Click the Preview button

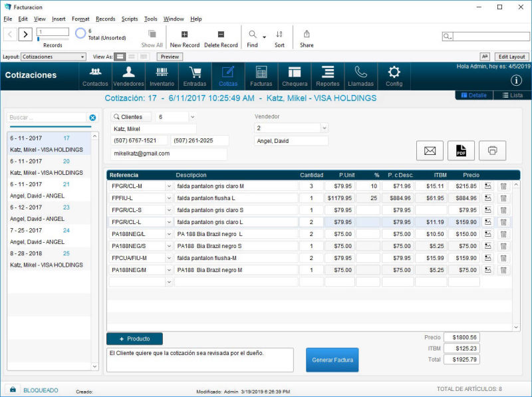(170, 57)
